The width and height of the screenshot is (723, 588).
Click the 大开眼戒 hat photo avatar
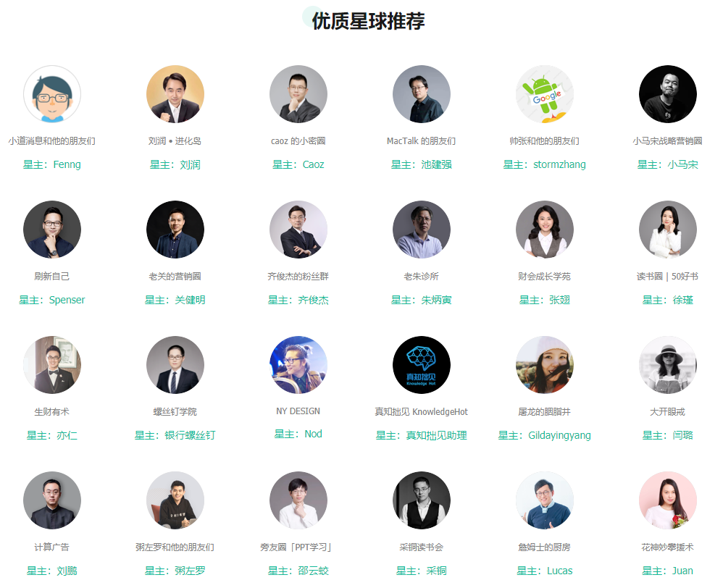click(x=668, y=365)
